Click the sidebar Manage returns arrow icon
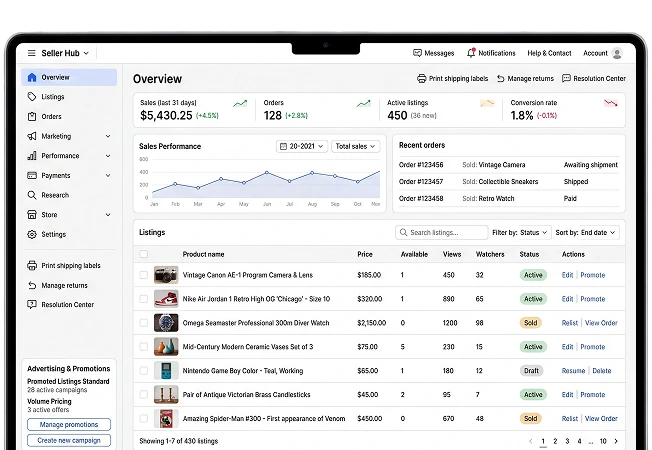Screen dimensions: 652x450 point(32,285)
